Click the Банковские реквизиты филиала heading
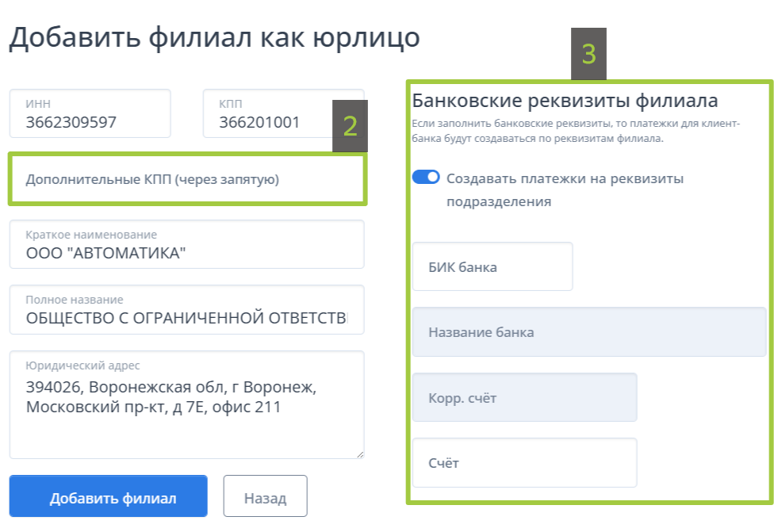Image resolution: width=774 pixels, height=532 pixels. pos(565,101)
